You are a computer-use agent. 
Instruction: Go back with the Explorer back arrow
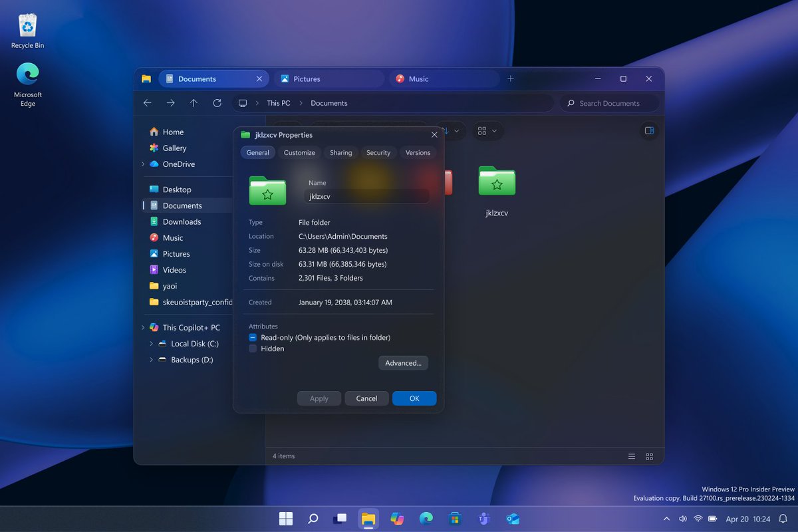pyautogui.click(x=148, y=103)
